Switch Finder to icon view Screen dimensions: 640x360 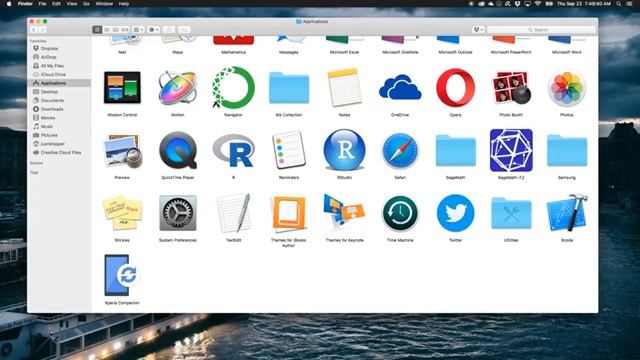97,30
